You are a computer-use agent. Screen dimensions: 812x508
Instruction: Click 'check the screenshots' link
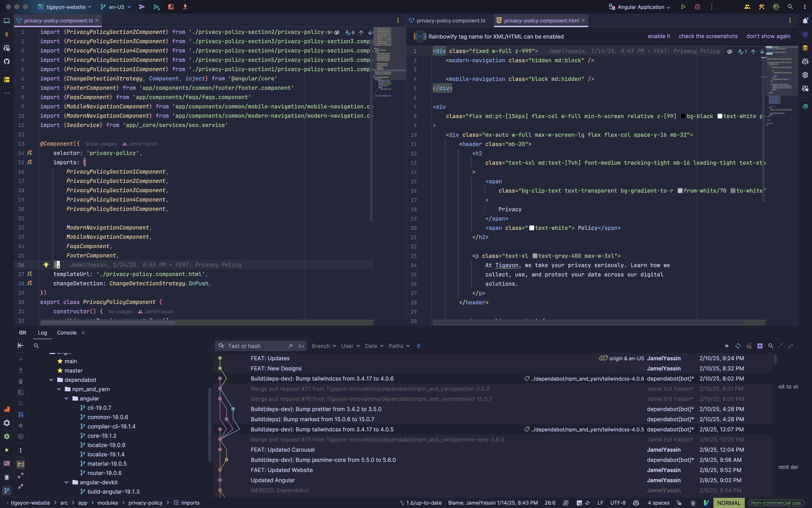708,36
